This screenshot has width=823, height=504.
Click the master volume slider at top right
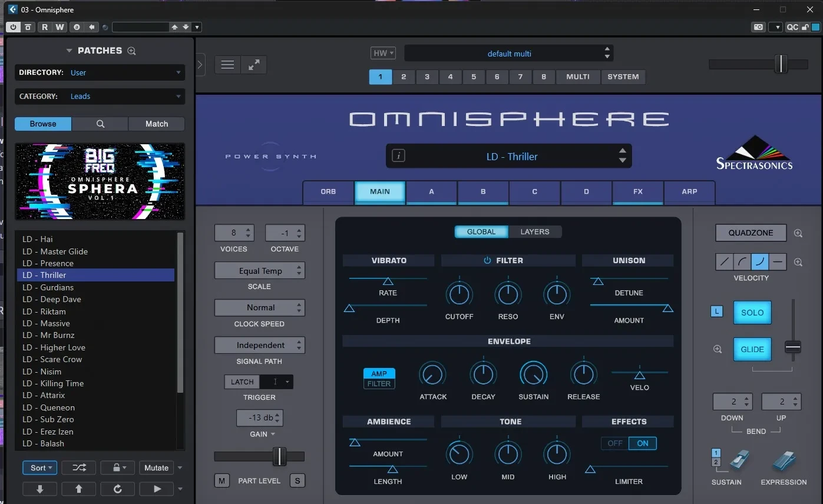(758, 64)
